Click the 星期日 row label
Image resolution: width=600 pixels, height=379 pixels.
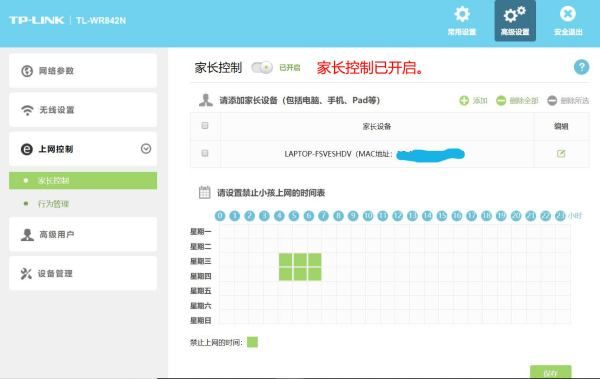tap(201, 320)
